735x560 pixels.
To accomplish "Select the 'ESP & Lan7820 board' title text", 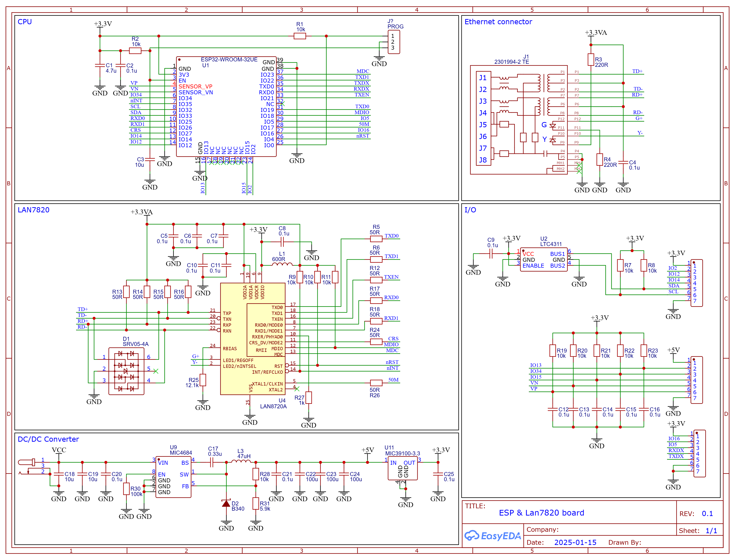I will coord(541,513).
